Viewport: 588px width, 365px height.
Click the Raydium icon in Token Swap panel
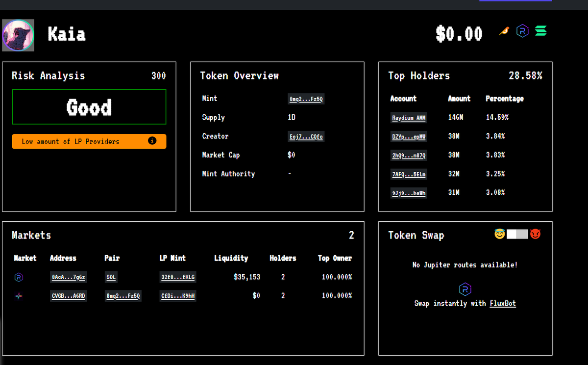tap(465, 289)
